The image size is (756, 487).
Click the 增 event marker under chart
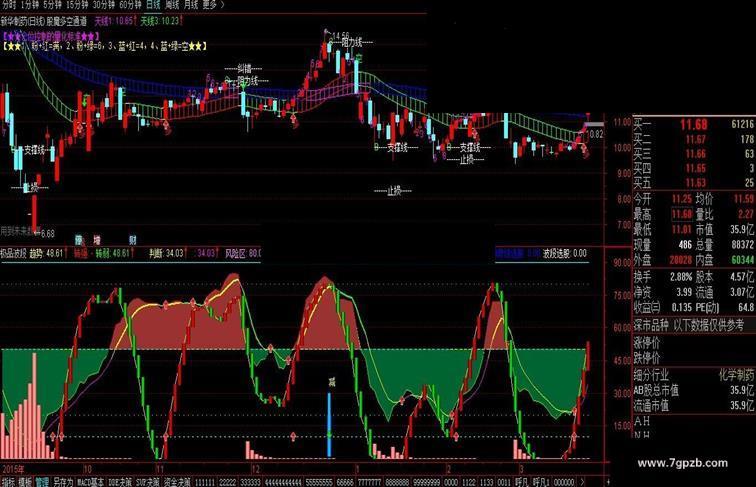point(97,240)
